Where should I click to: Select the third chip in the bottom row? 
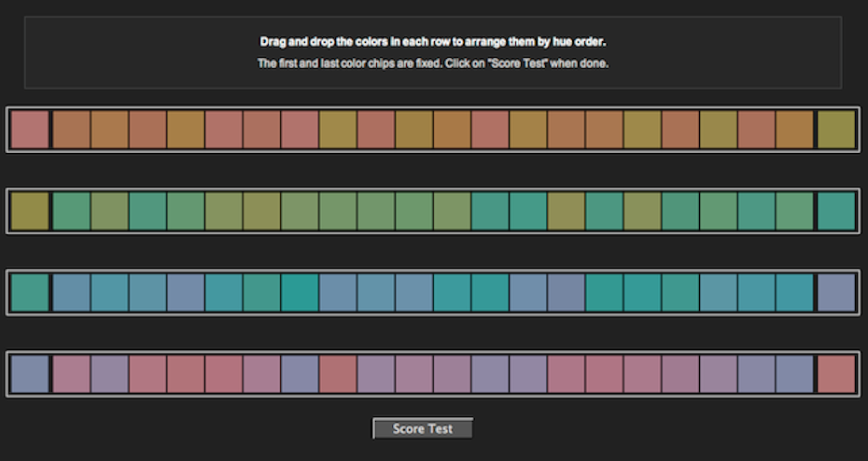pyautogui.click(x=109, y=373)
